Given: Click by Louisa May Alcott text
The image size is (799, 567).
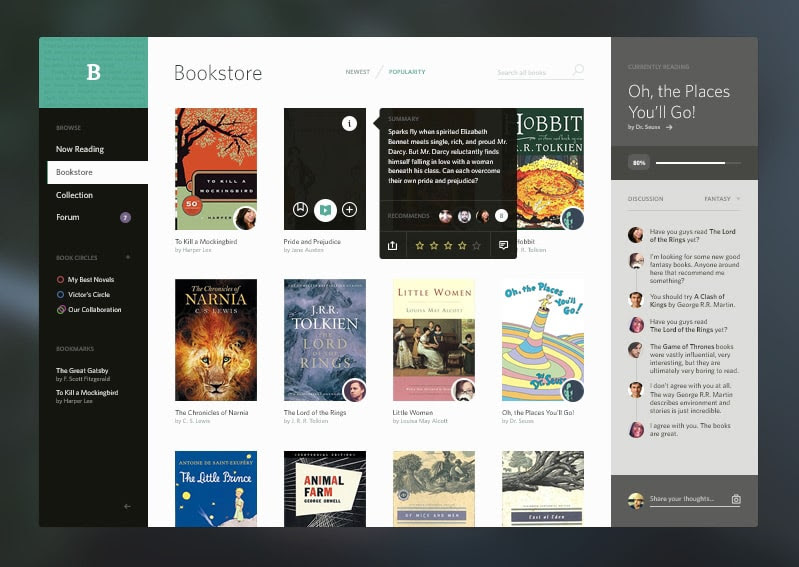Looking at the screenshot, I should [420, 421].
